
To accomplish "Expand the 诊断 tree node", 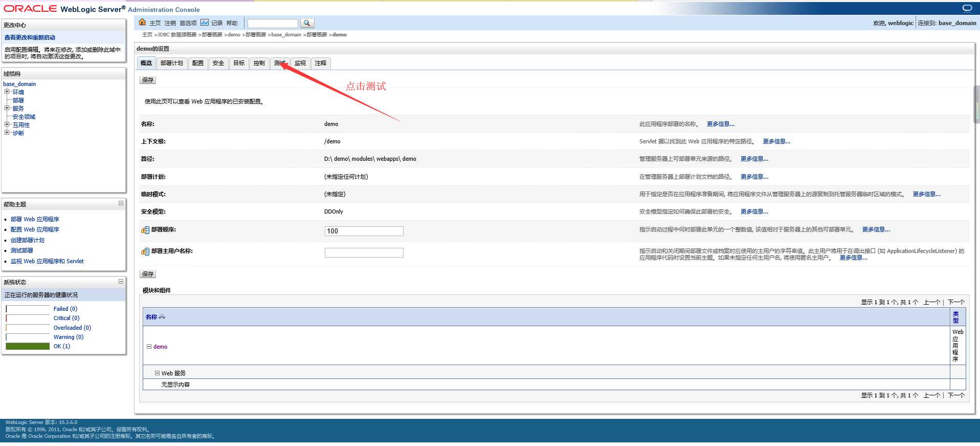I will pos(7,133).
